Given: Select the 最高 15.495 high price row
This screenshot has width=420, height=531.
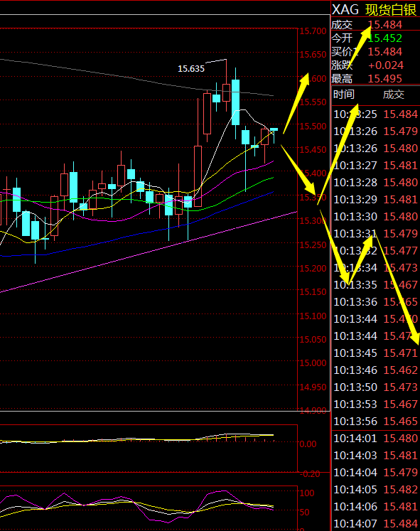Looking at the screenshot, I should click(x=375, y=79).
